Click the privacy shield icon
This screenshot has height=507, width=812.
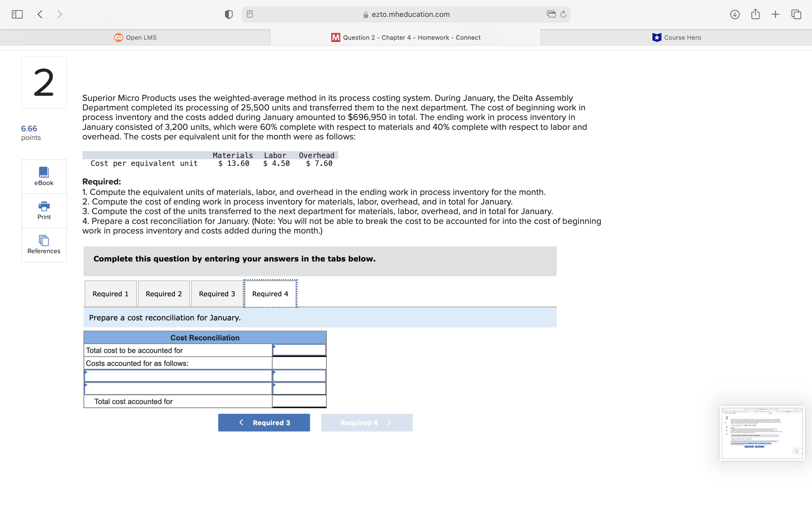228,14
